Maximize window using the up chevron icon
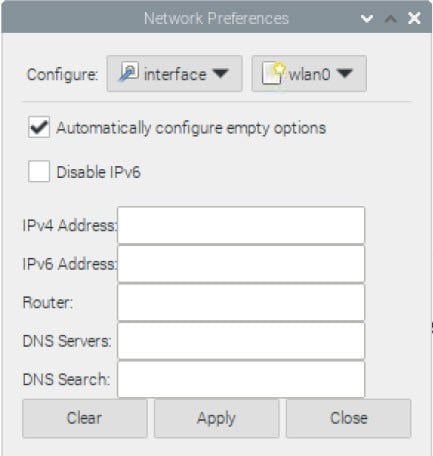The height and width of the screenshot is (456, 433). (x=390, y=19)
